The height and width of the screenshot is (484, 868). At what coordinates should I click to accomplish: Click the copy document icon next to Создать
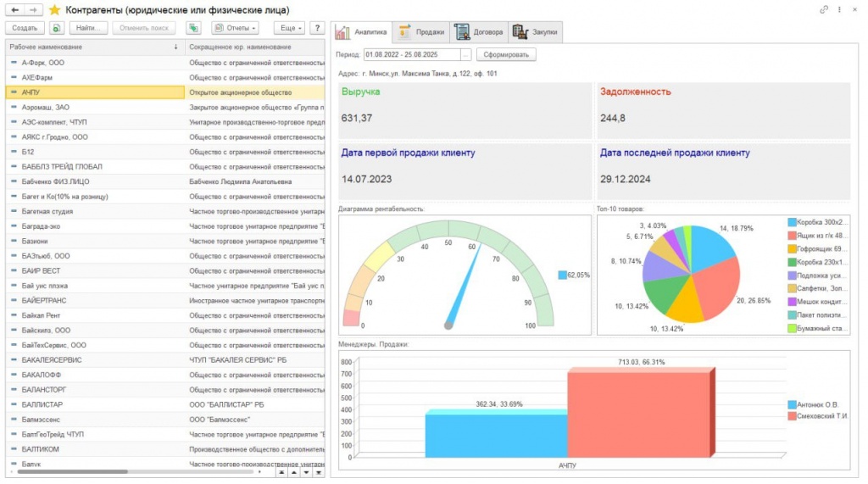point(58,28)
